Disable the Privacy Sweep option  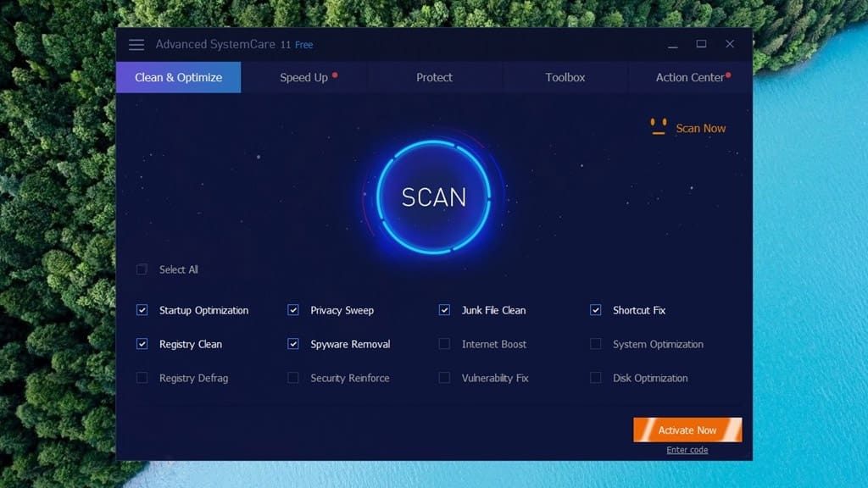point(293,310)
